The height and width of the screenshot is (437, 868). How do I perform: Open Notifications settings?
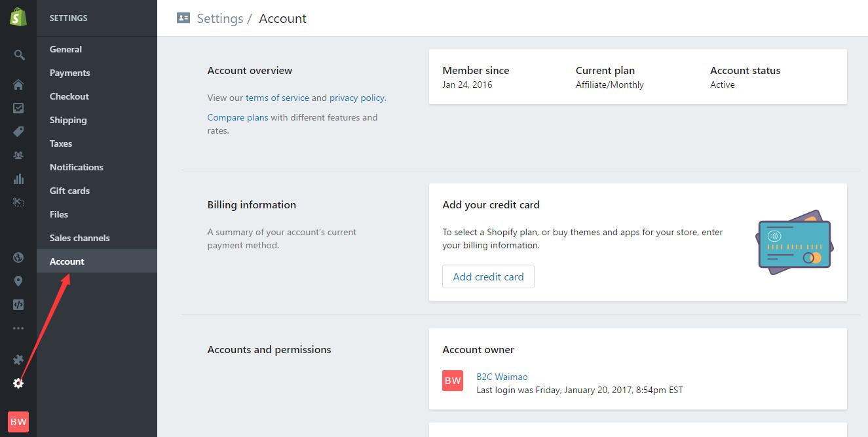tap(97, 167)
